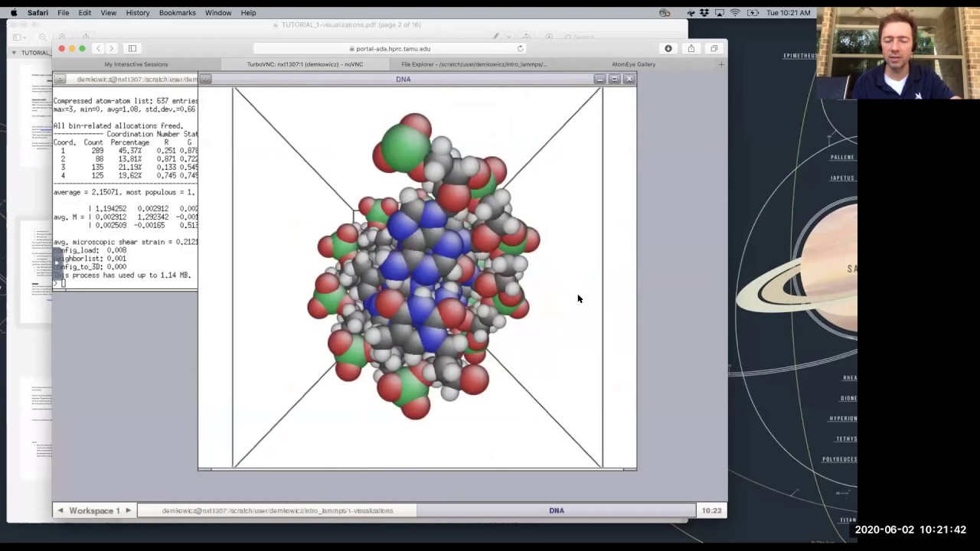Open the Help menu

[248, 12]
